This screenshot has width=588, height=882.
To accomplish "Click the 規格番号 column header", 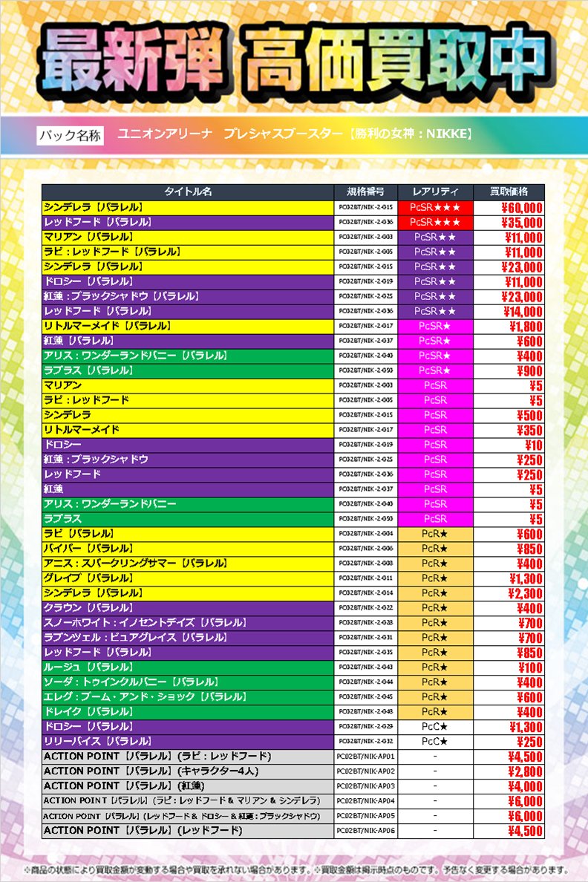I will coord(366,192).
